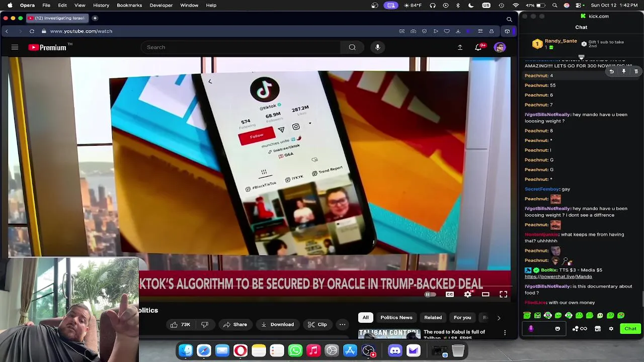Open Wi-Fi status menu
Viewport: 644px width, 362px height.
516,5
